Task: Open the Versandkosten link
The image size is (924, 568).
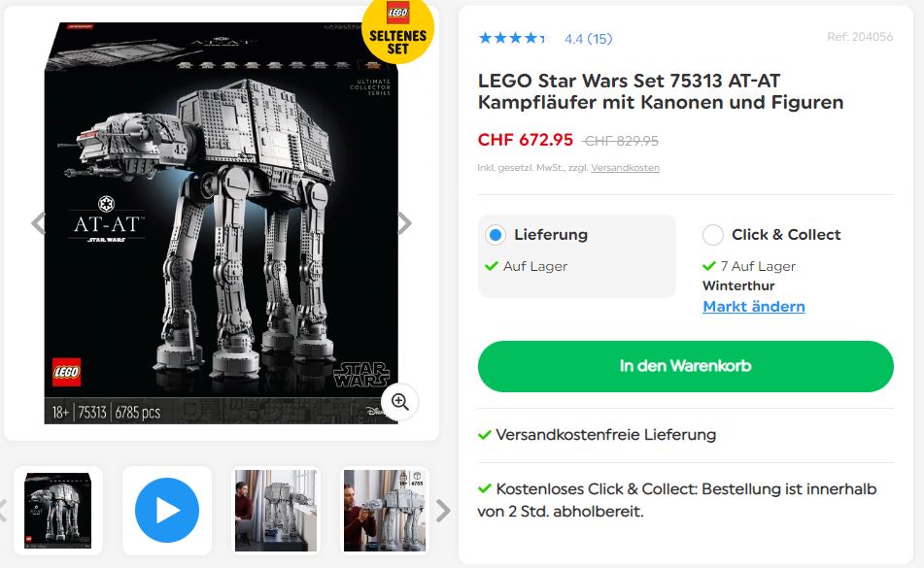Action: pyautogui.click(x=626, y=168)
